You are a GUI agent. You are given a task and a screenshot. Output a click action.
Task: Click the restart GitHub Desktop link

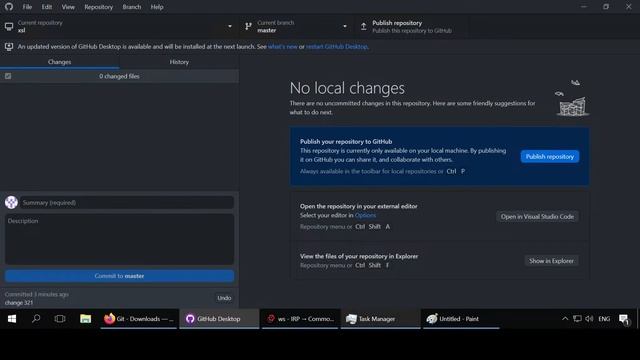coord(337,47)
